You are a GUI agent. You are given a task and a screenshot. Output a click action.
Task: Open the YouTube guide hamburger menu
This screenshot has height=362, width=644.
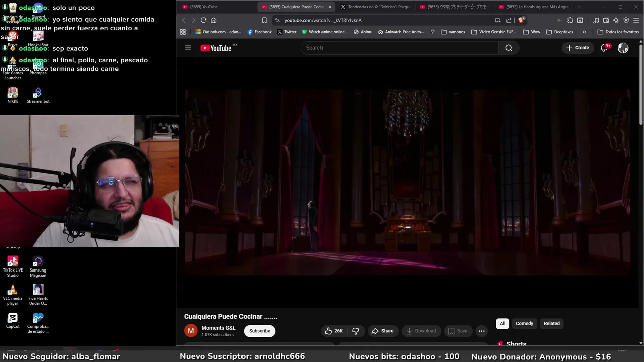pos(188,48)
